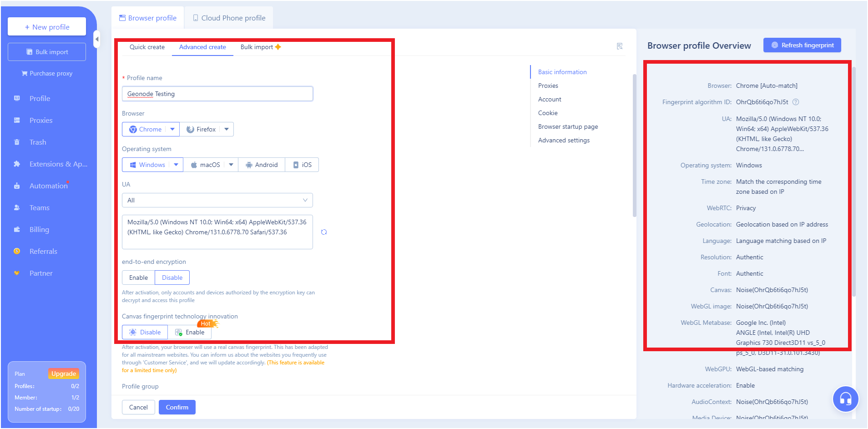Open the Windows version dropdown arrow

point(177,164)
